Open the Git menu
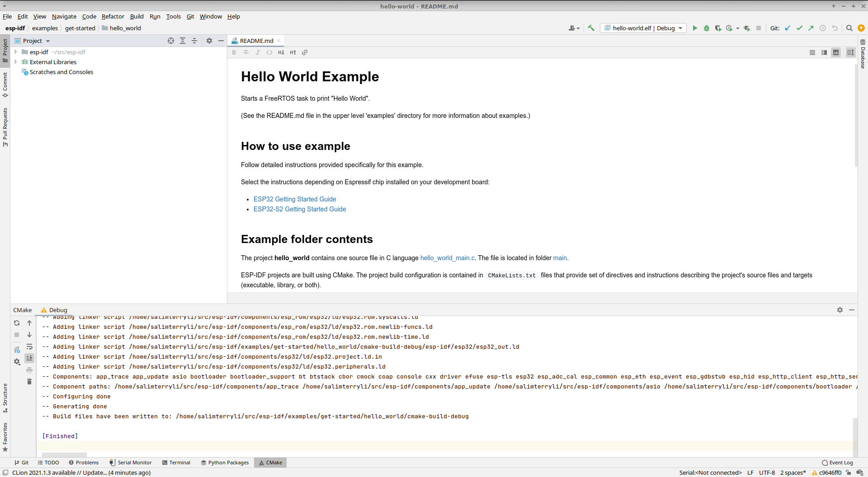 coord(190,16)
